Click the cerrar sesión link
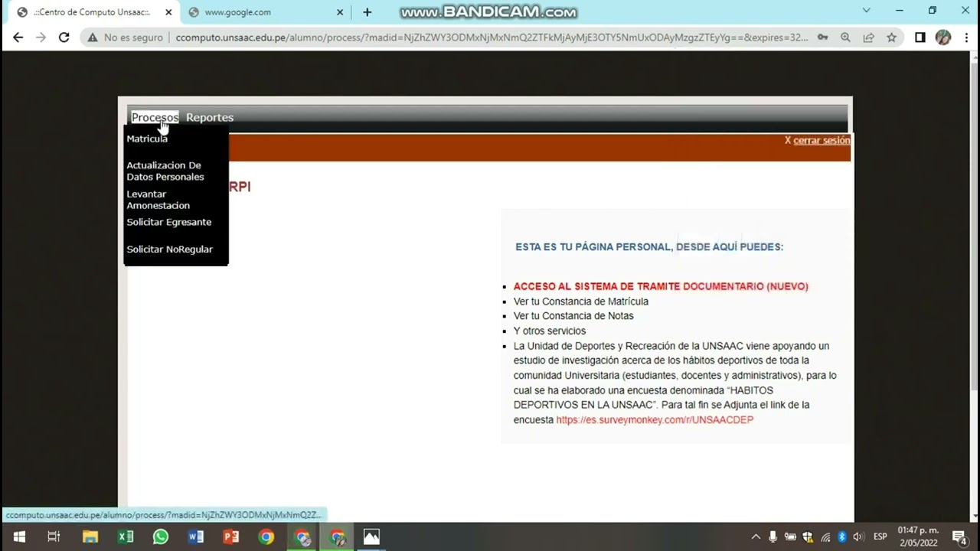The width and height of the screenshot is (980, 551). pos(822,140)
